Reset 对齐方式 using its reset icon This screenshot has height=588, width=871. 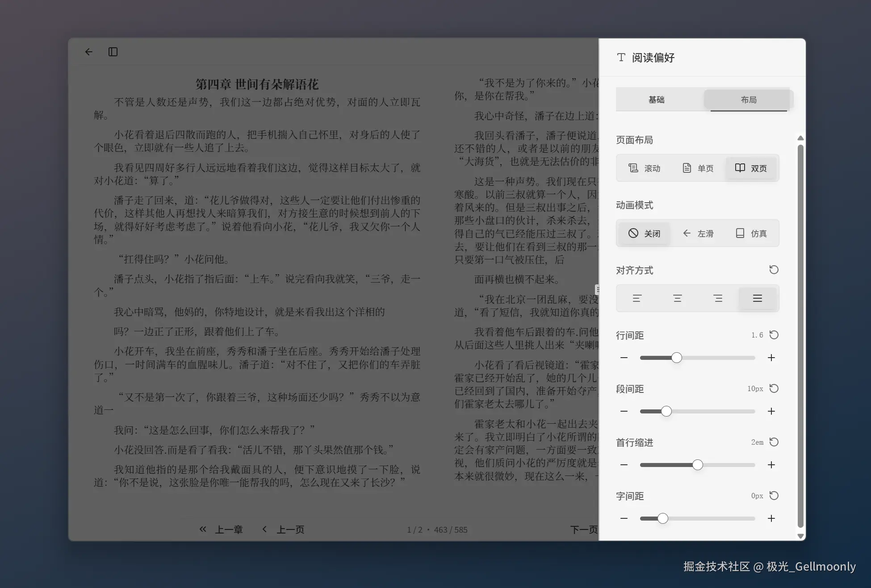[774, 270]
